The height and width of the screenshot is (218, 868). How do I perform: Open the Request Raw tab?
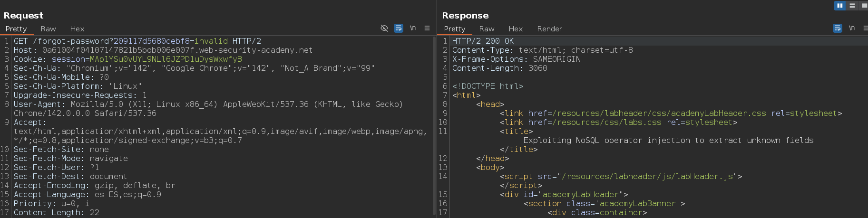(x=48, y=29)
